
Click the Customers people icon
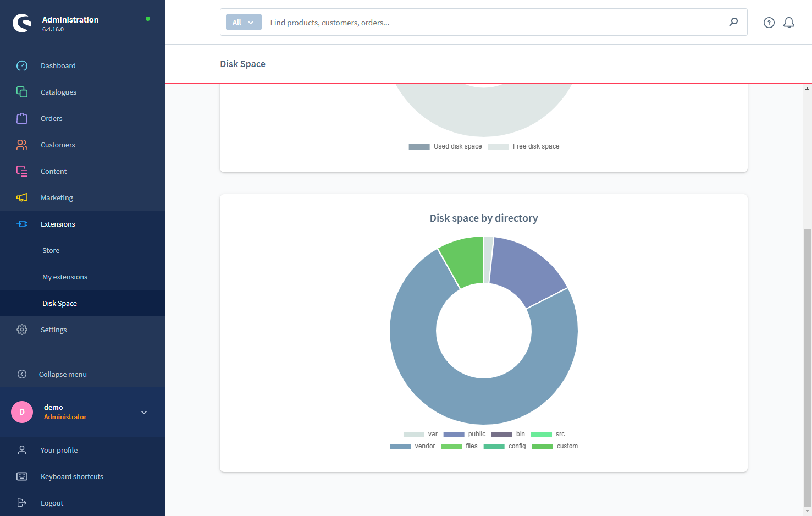click(22, 145)
